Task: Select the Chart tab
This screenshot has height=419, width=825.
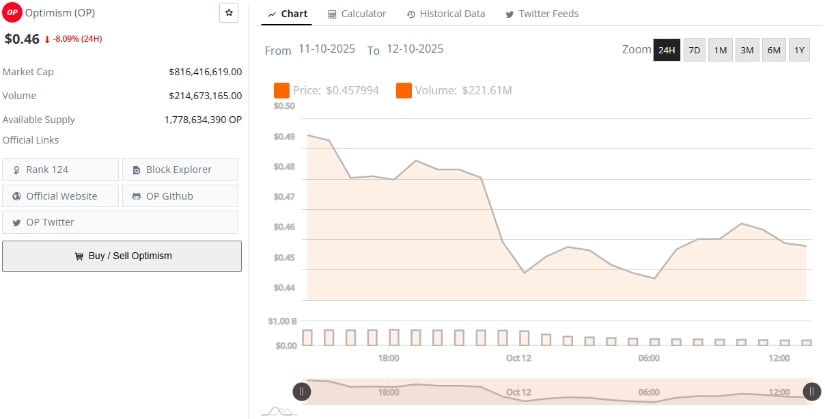Action: (288, 14)
